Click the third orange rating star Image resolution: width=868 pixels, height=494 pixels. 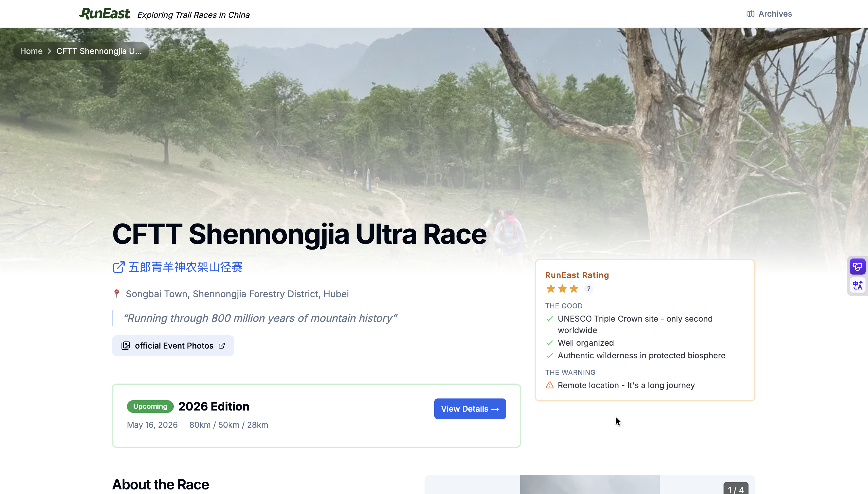tap(574, 288)
